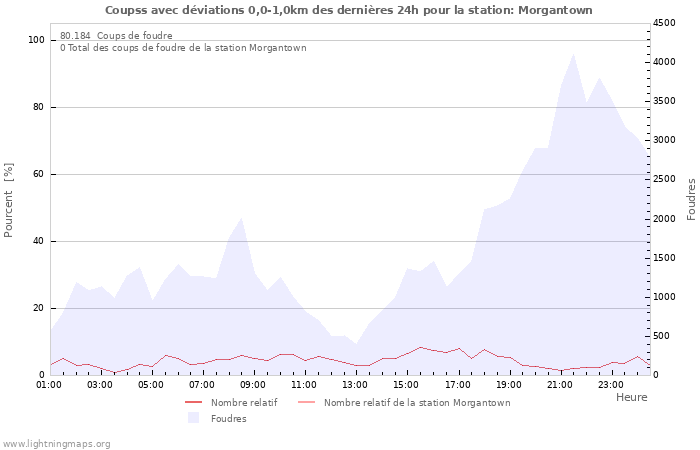The width and height of the screenshot is (700, 450).
Task: Click the 2500 right axis label
Action: 664,179
